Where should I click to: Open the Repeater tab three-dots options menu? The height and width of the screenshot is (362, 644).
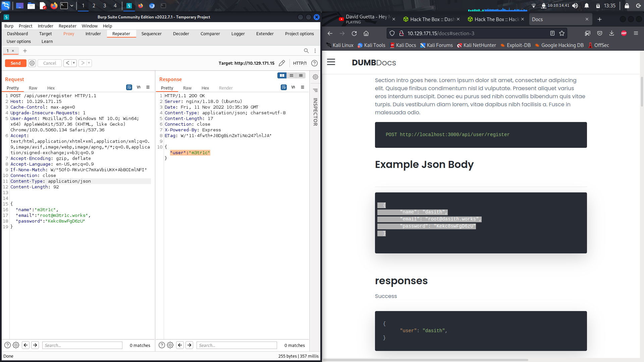click(315, 51)
